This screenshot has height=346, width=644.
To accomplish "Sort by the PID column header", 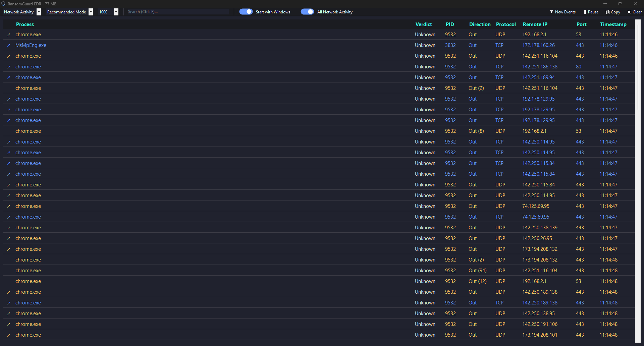I will click(450, 24).
